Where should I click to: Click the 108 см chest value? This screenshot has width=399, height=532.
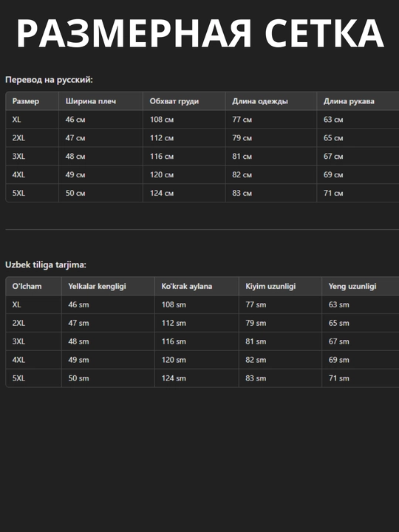[x=162, y=120]
